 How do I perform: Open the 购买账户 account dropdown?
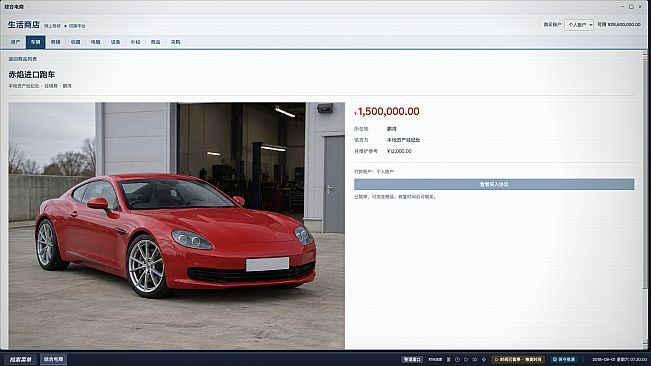click(x=579, y=25)
